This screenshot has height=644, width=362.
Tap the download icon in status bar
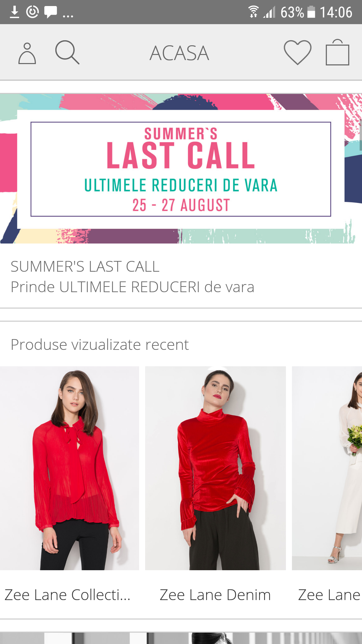pyautogui.click(x=14, y=12)
